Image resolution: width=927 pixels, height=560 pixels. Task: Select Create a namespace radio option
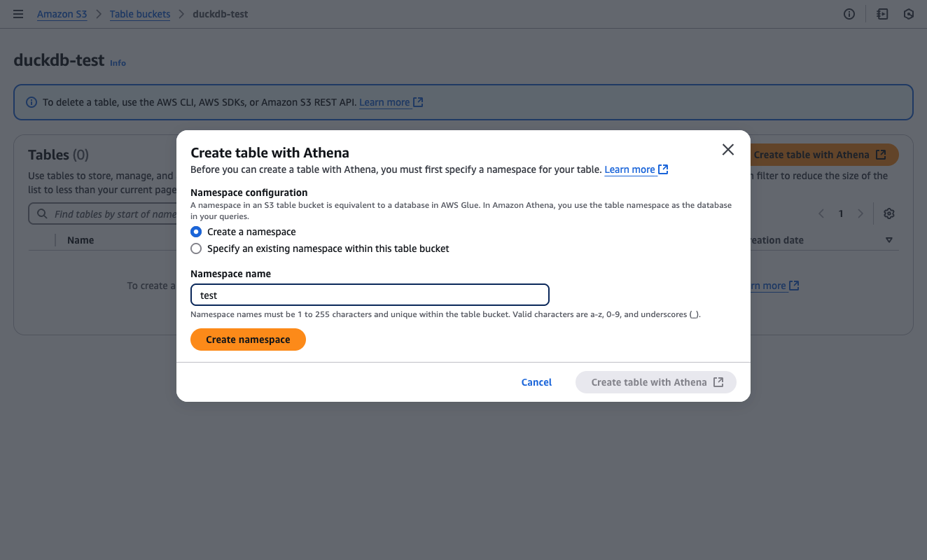(x=196, y=232)
